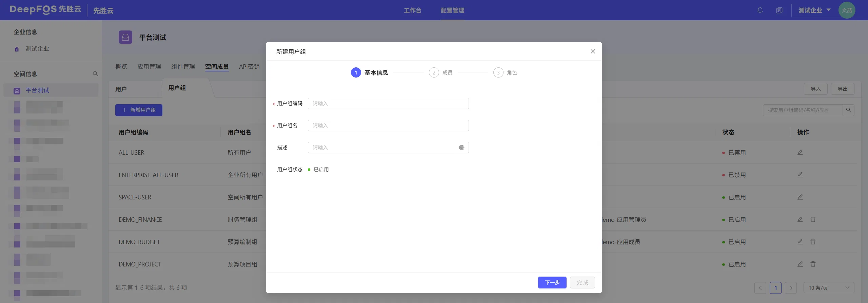Delete the DEMO_PROJECT user group
The width and height of the screenshot is (868, 303).
[813, 264]
